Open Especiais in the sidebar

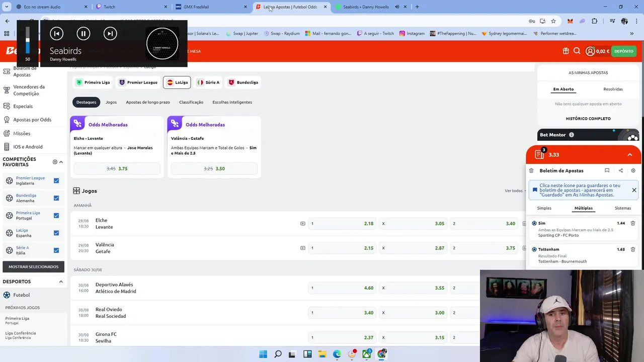click(x=23, y=107)
